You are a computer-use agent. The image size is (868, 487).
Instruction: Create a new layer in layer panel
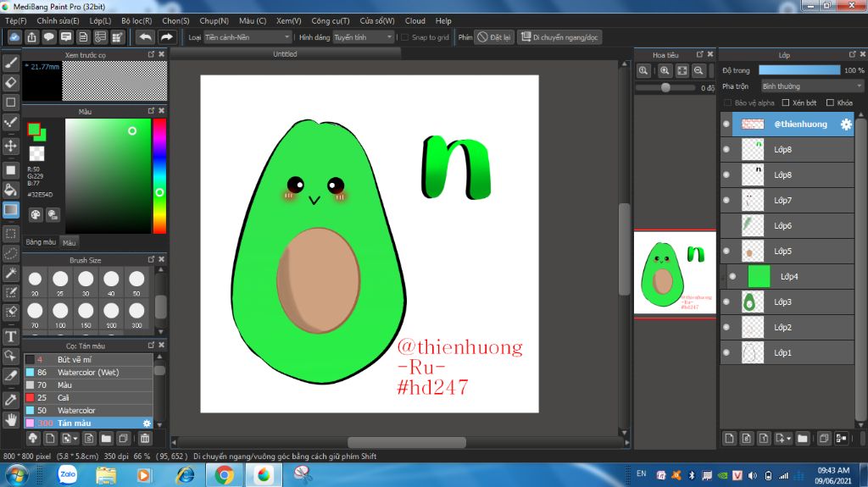click(x=729, y=439)
